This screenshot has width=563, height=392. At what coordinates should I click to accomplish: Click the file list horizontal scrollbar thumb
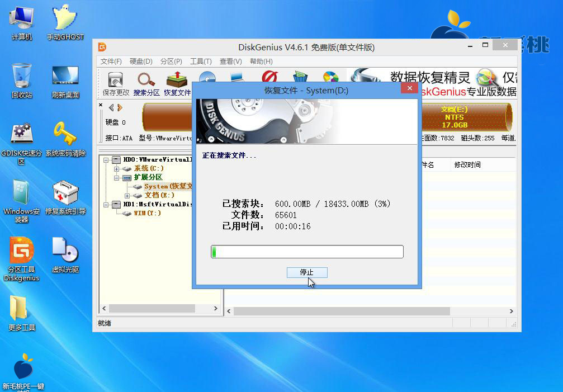coord(342,311)
